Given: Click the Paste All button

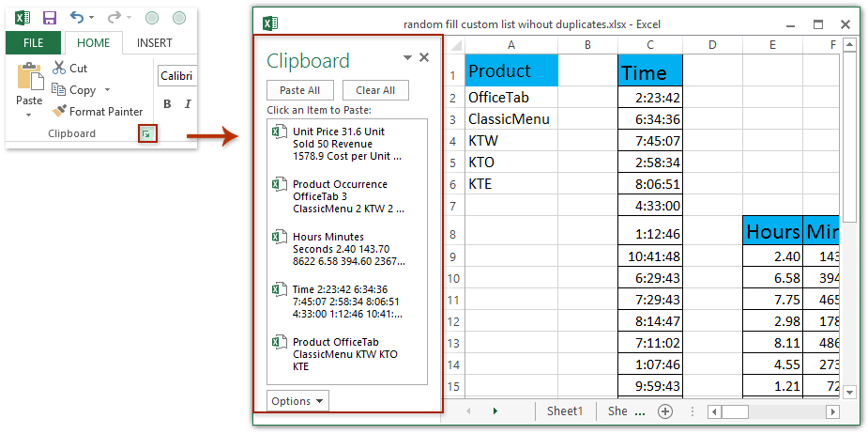Looking at the screenshot, I should coord(299,90).
